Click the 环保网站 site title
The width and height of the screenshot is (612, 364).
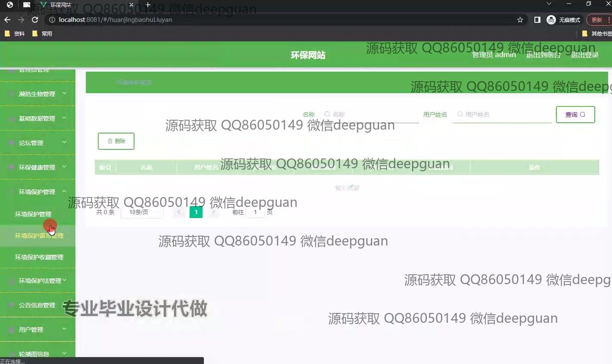pos(308,55)
